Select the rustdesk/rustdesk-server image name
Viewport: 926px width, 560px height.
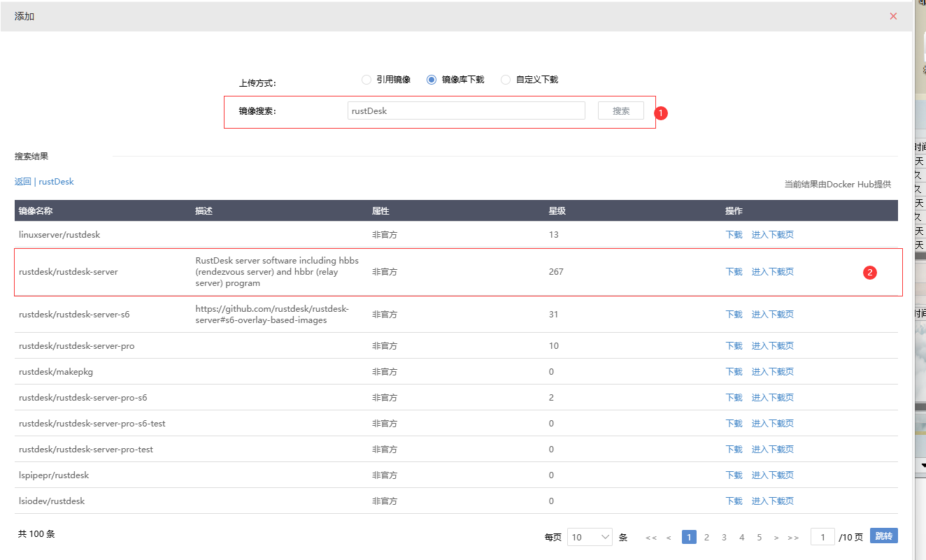click(x=69, y=272)
